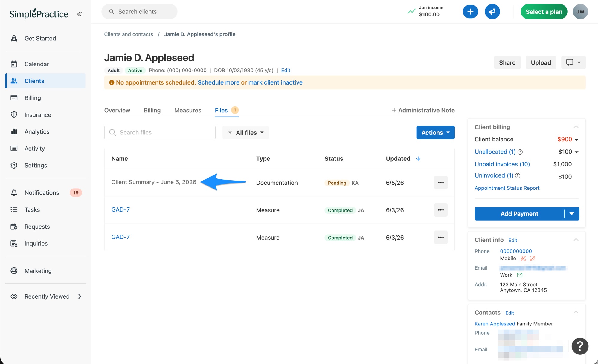Open the announcements megaphone icon
The width and height of the screenshot is (598, 364).
click(x=492, y=12)
